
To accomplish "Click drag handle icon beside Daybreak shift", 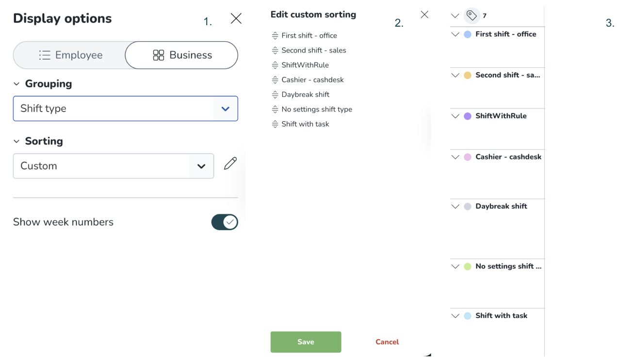I will [275, 95].
